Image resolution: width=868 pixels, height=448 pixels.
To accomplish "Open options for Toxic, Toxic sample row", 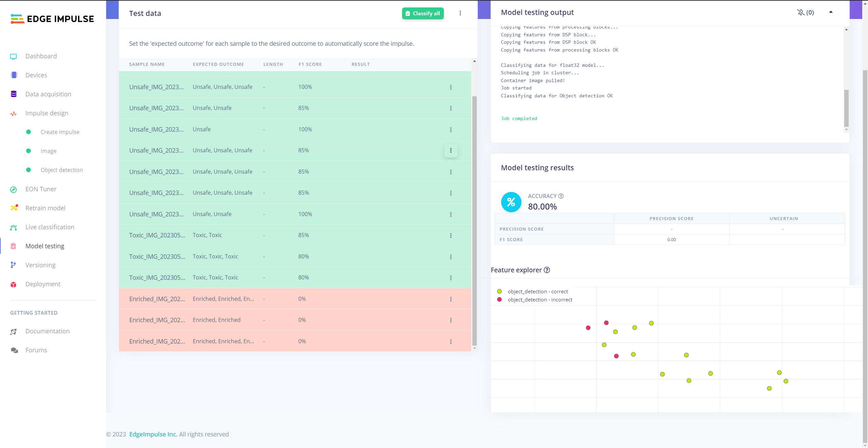I will pyautogui.click(x=451, y=235).
